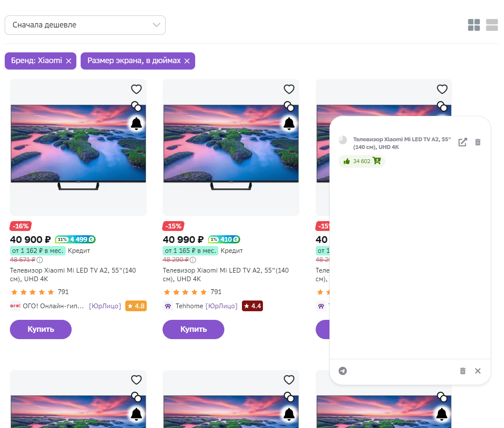Viewport: 504px width, 428px height.
Task: Favorite heart on bottom-row second TV
Action: [289, 380]
